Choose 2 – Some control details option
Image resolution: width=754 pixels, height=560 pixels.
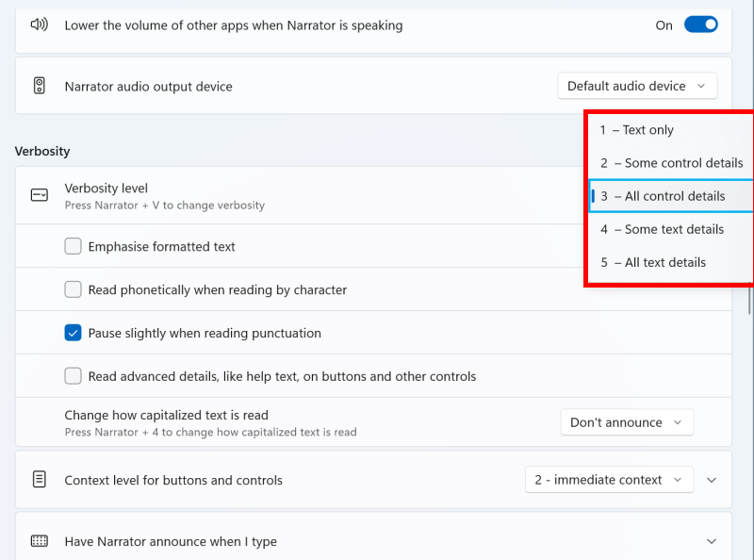pos(669,163)
